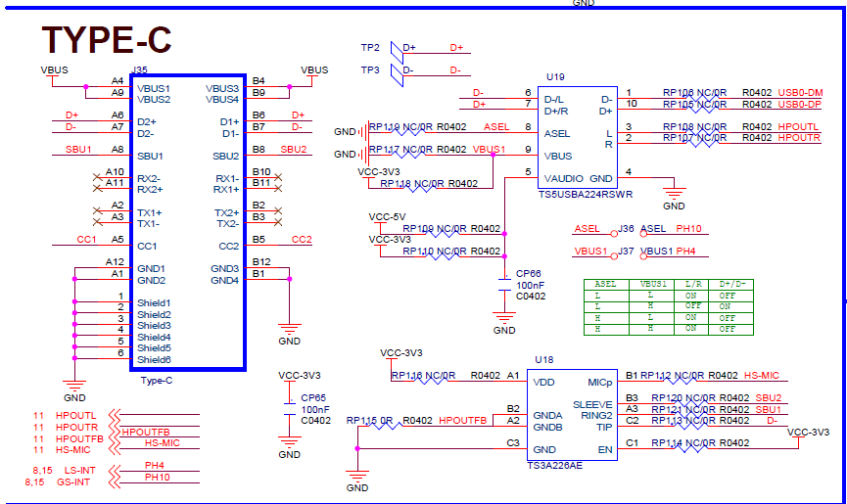Select the VCC-5V power label
Image resolution: width=847 pixels, height=504 pixels.
point(387,216)
